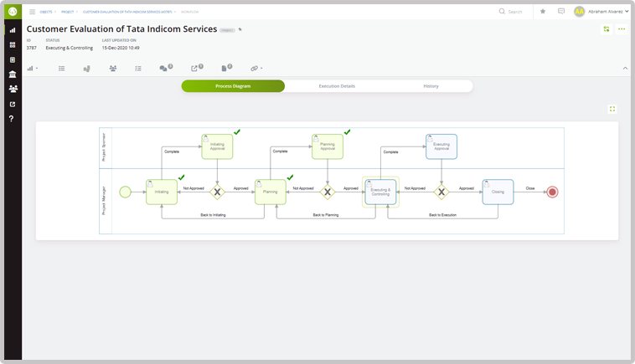
Task: Select the Planning task node
Action: (x=270, y=192)
